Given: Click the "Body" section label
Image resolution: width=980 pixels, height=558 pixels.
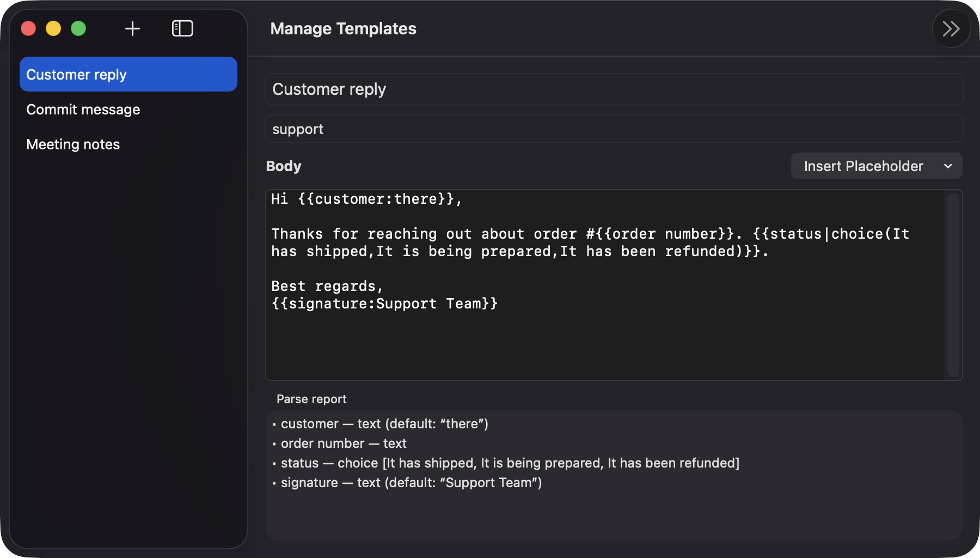Looking at the screenshot, I should tap(284, 166).
